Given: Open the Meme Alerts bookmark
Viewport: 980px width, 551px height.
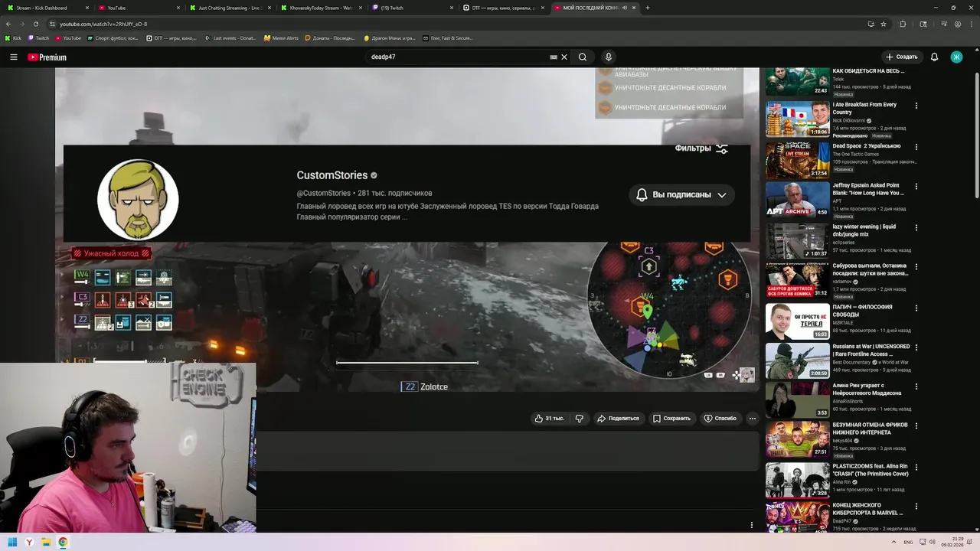Looking at the screenshot, I should [x=282, y=37].
